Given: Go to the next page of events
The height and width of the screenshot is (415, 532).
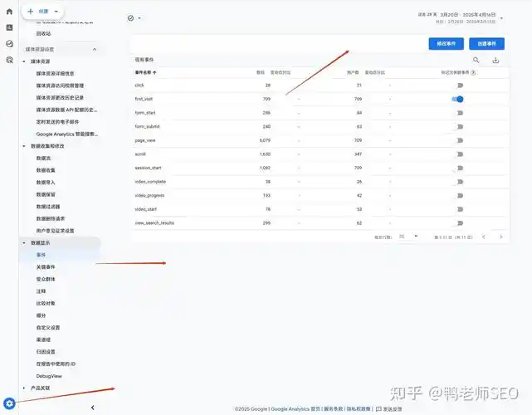Looking at the screenshot, I should pos(500,237).
